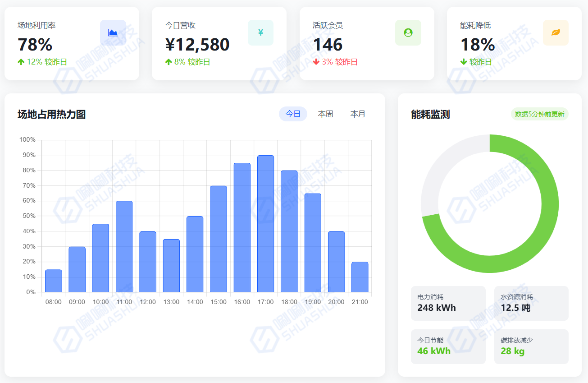Click the leaf icon on energy reduction card

pyautogui.click(x=556, y=32)
